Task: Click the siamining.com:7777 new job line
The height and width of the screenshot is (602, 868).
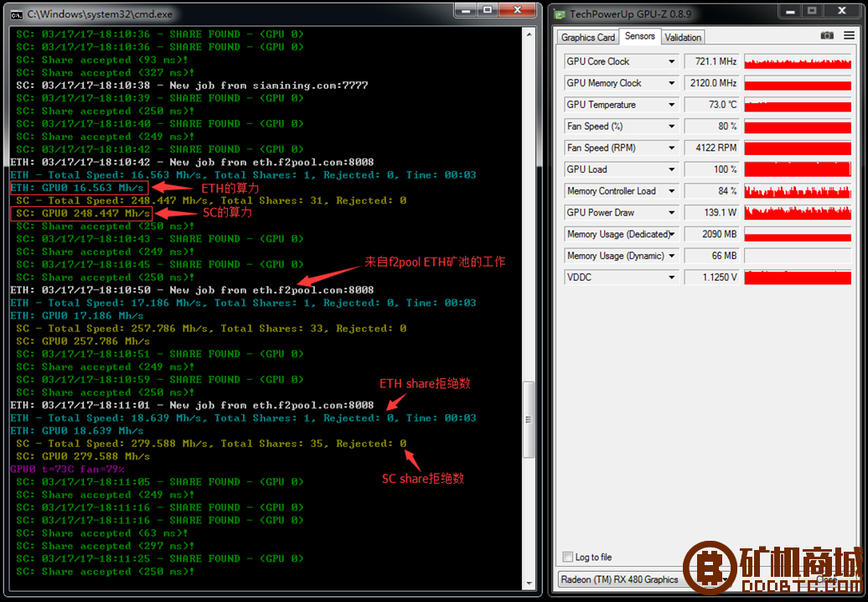Action: point(192,86)
